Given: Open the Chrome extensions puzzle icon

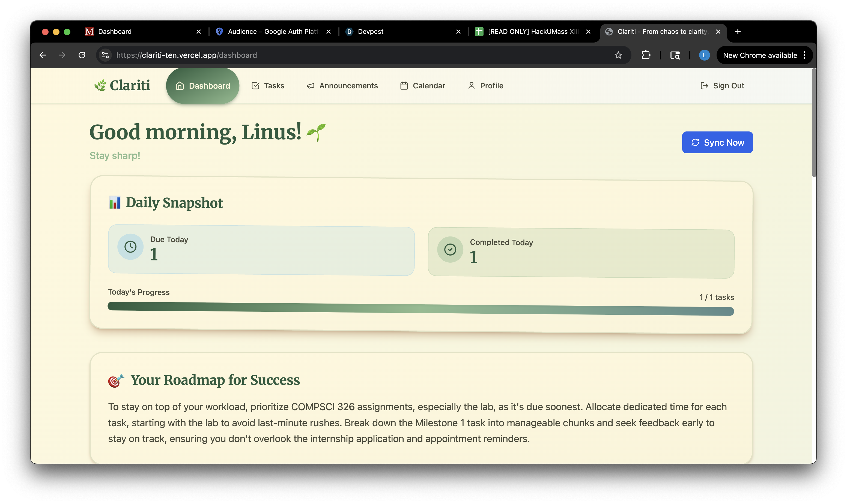Looking at the screenshot, I should tap(646, 55).
